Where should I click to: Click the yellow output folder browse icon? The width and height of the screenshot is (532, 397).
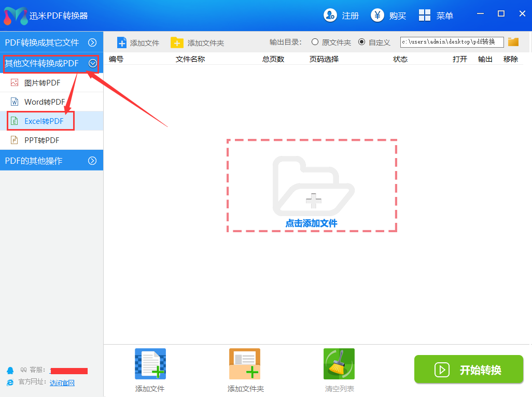(x=513, y=42)
